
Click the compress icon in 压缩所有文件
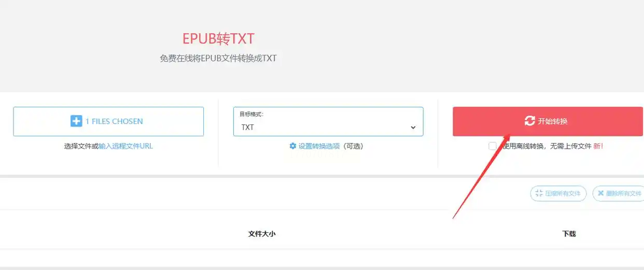tap(539, 193)
